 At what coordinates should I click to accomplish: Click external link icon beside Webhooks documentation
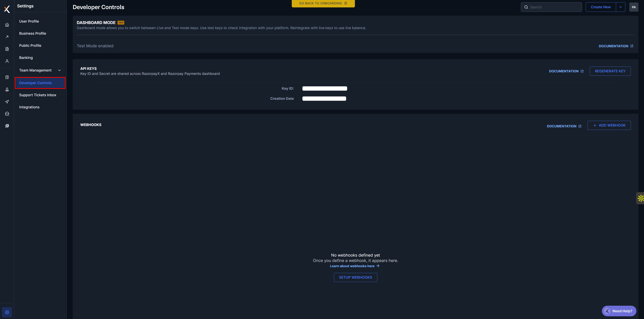tap(580, 126)
